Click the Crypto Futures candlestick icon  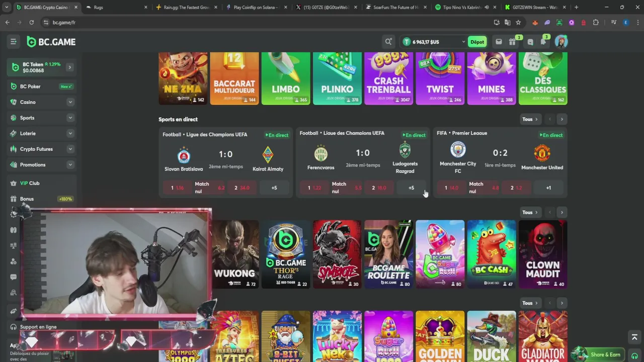tap(14, 149)
